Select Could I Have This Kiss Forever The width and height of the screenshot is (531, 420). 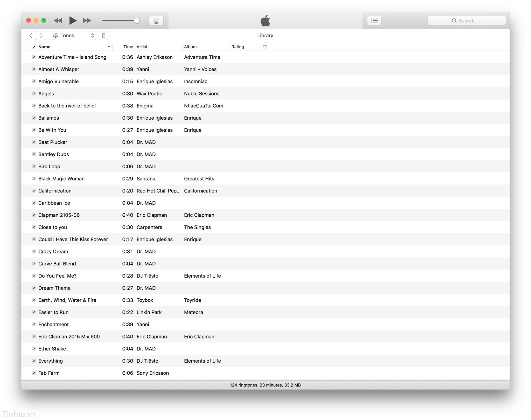coord(73,239)
